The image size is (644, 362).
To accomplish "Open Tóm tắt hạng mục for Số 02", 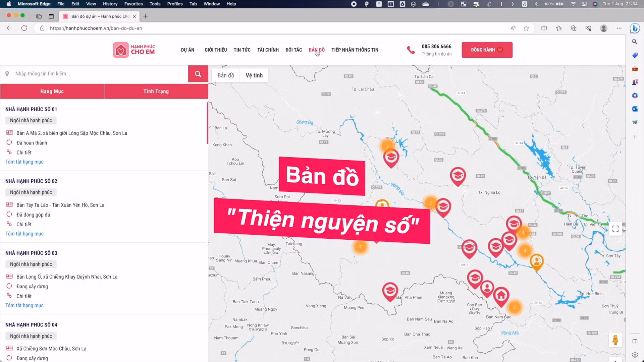I will tap(24, 234).
